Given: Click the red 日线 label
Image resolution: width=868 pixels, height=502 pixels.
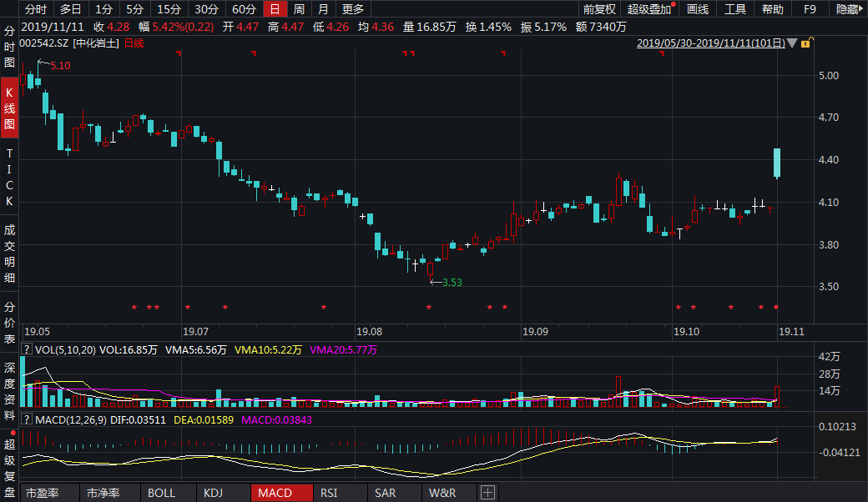Looking at the screenshot, I should 134,43.
